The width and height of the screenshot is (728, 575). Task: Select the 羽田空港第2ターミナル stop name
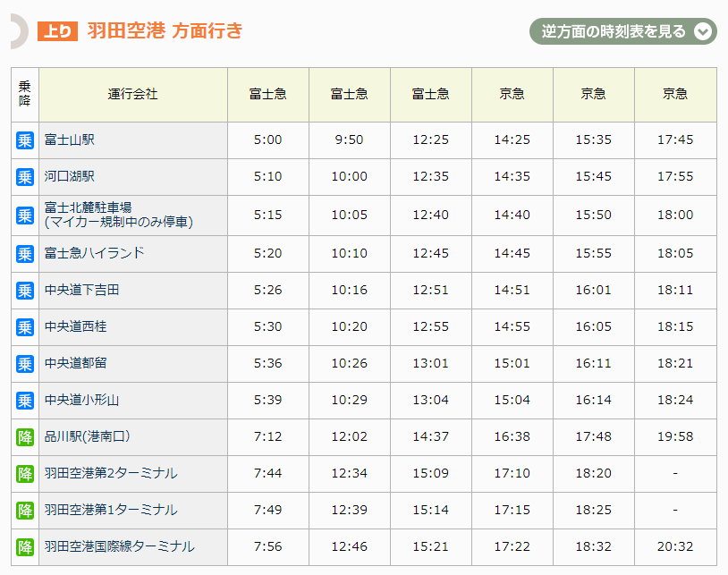[111, 473]
